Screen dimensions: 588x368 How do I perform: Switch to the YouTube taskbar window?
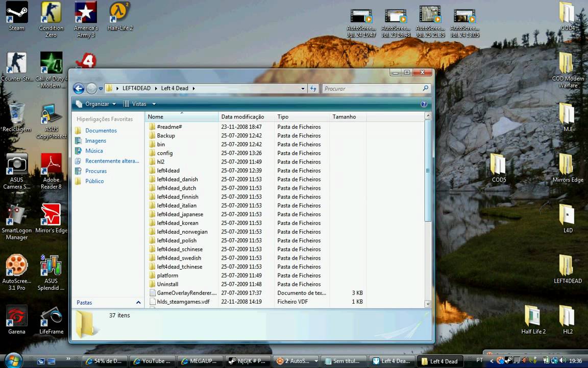click(x=153, y=361)
